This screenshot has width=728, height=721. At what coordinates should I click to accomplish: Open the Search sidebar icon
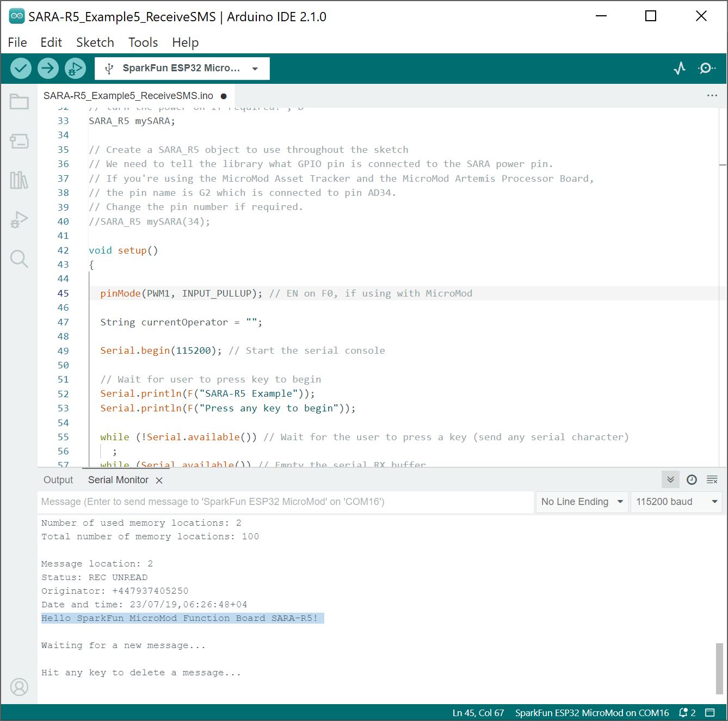pos(19,258)
